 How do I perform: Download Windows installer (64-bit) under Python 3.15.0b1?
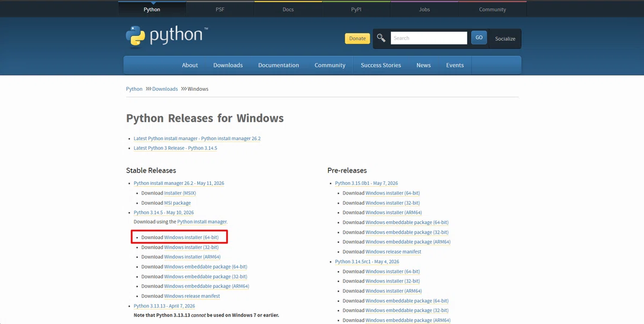tap(393, 193)
